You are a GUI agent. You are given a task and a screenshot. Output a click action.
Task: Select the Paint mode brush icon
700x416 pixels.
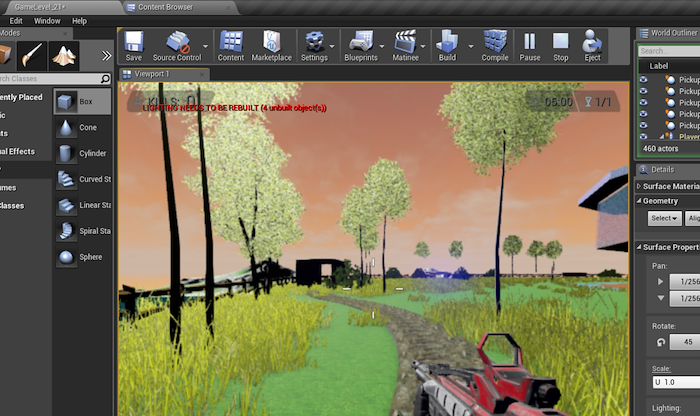coord(32,56)
